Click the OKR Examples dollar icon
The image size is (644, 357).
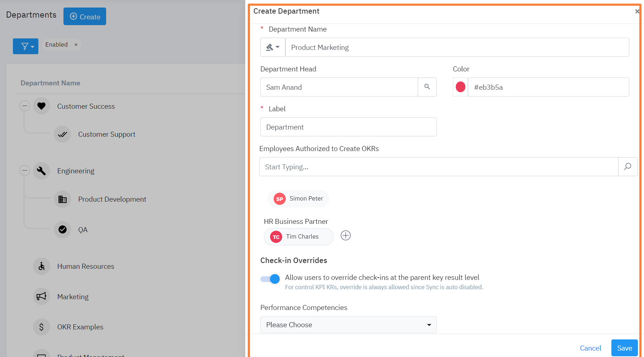pos(42,327)
